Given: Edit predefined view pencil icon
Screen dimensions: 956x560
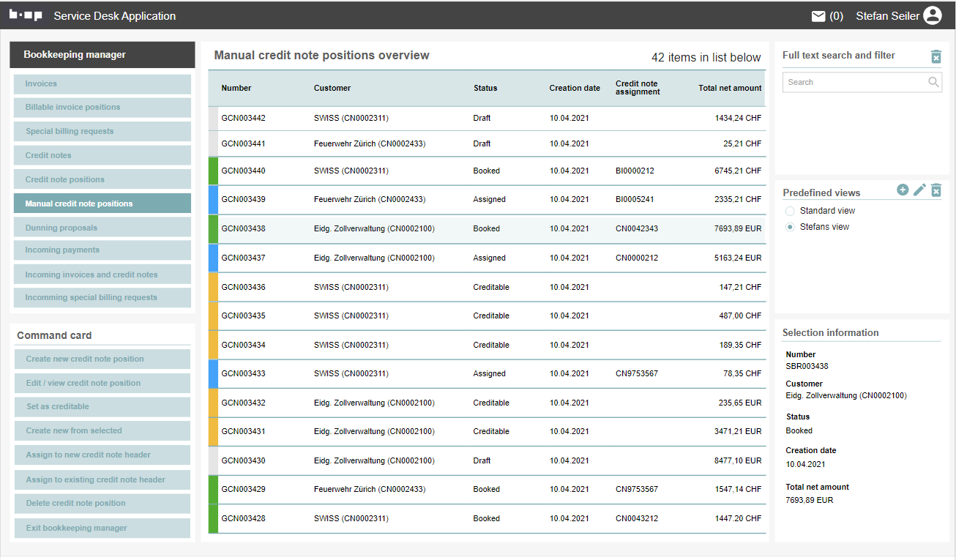Looking at the screenshot, I should [x=919, y=190].
